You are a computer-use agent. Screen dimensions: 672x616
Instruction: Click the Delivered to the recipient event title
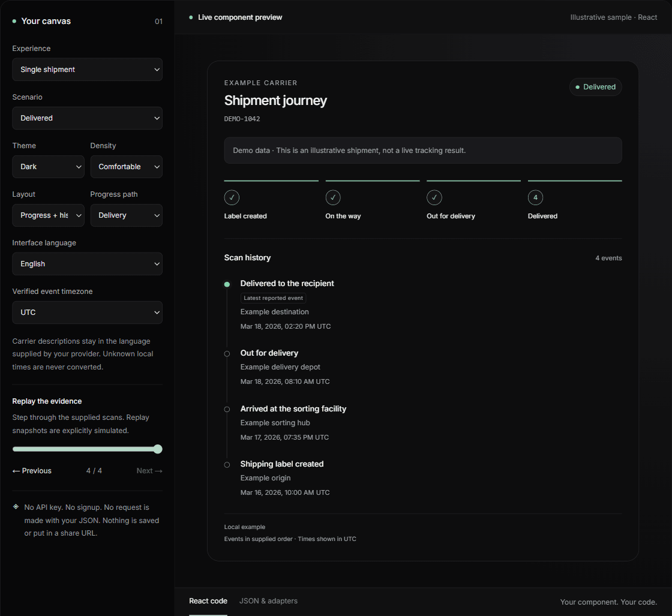(287, 284)
